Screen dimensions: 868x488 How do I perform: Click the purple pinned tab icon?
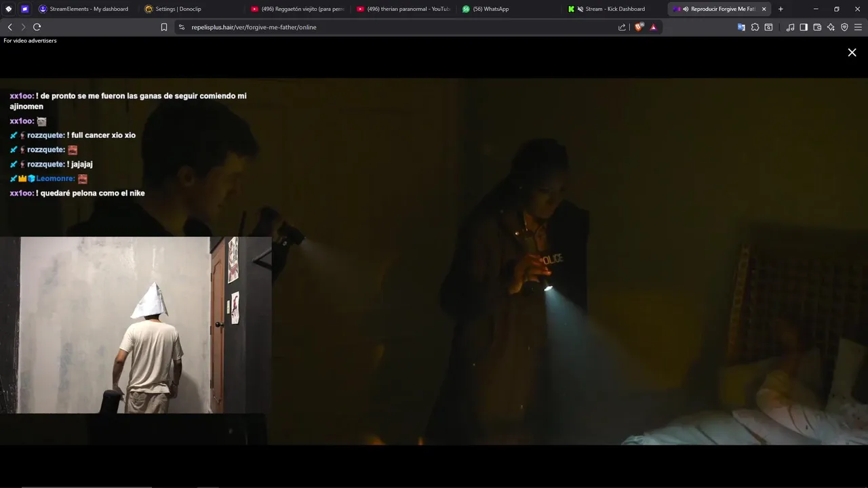coord(25,9)
